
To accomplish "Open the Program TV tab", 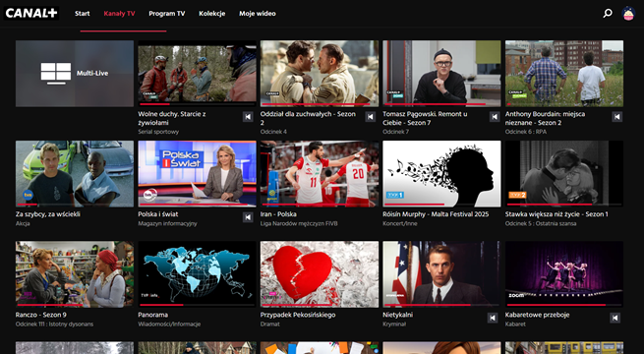I will point(167,14).
